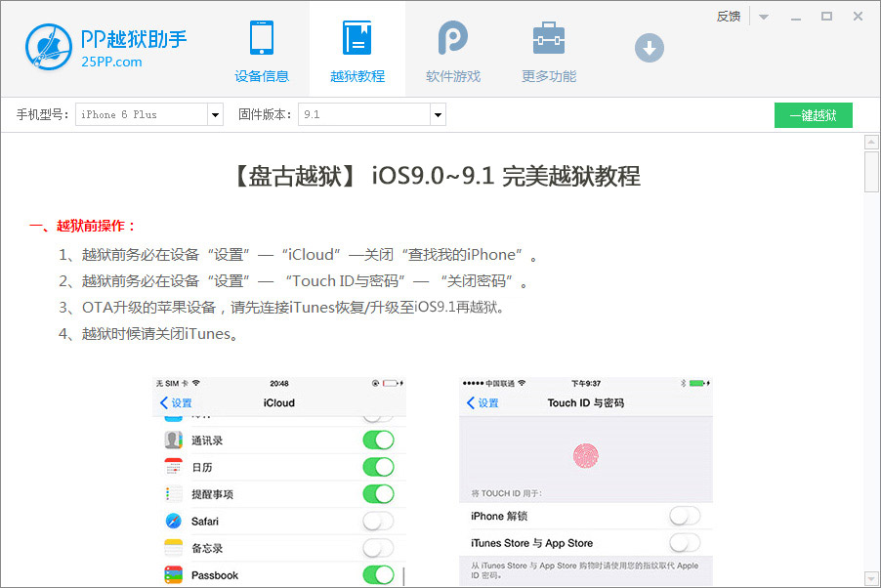Switch to the 越狱教程 tutorial tab
Screen dimensions: 881x588
pyautogui.click(x=357, y=49)
